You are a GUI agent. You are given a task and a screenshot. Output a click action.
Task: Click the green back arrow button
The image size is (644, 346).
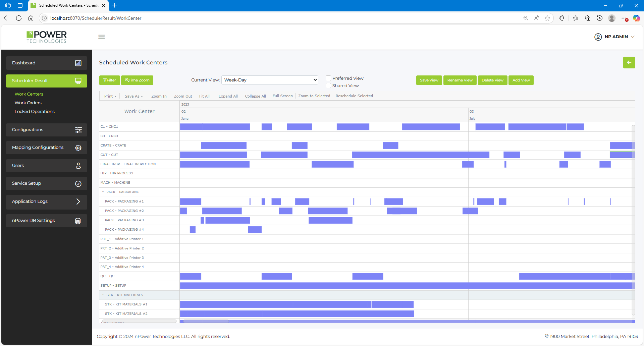click(x=629, y=62)
